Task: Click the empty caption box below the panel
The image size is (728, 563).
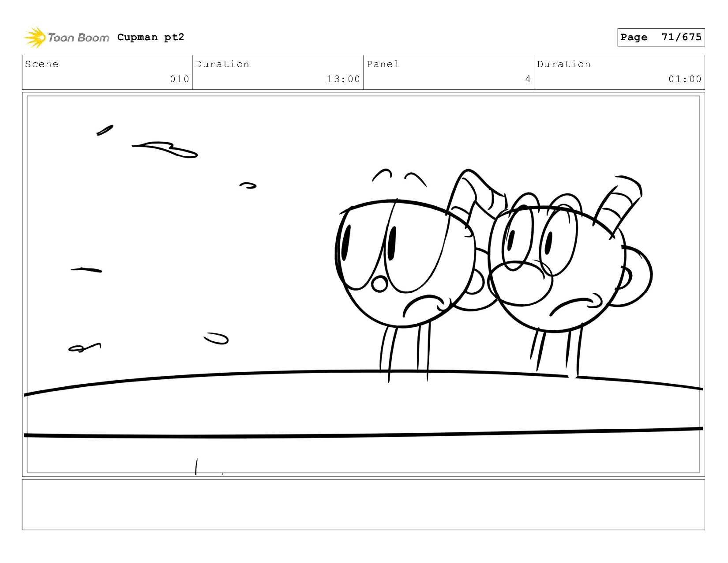Action: pyautogui.click(x=363, y=505)
